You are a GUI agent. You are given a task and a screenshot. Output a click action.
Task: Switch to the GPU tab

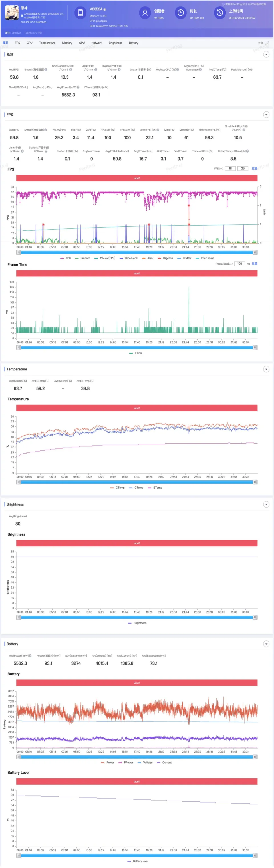point(82,43)
